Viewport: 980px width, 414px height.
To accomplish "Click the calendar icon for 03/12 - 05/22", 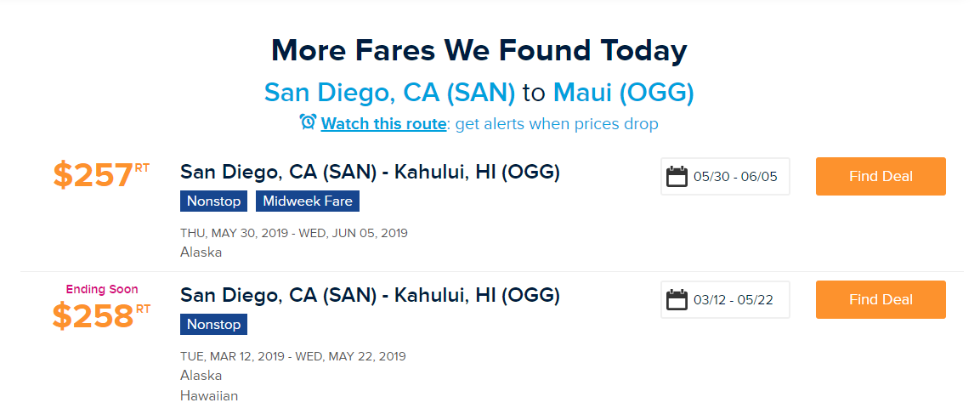I will (x=677, y=299).
